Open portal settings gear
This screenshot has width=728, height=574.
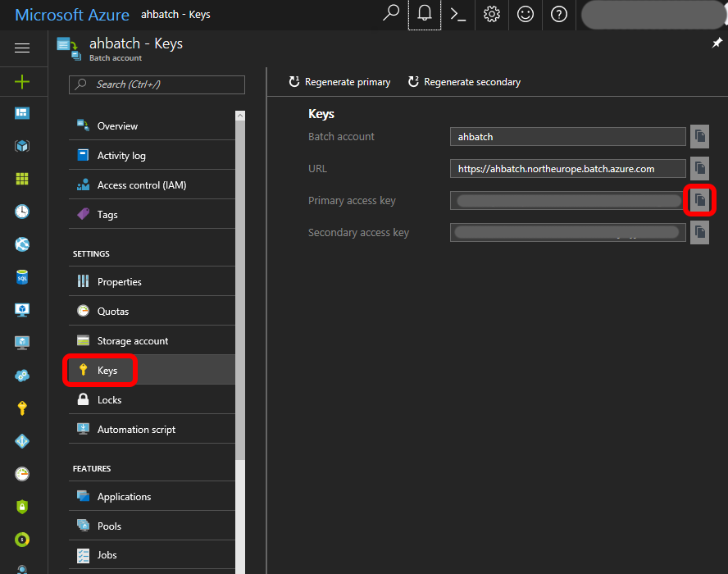coord(492,15)
